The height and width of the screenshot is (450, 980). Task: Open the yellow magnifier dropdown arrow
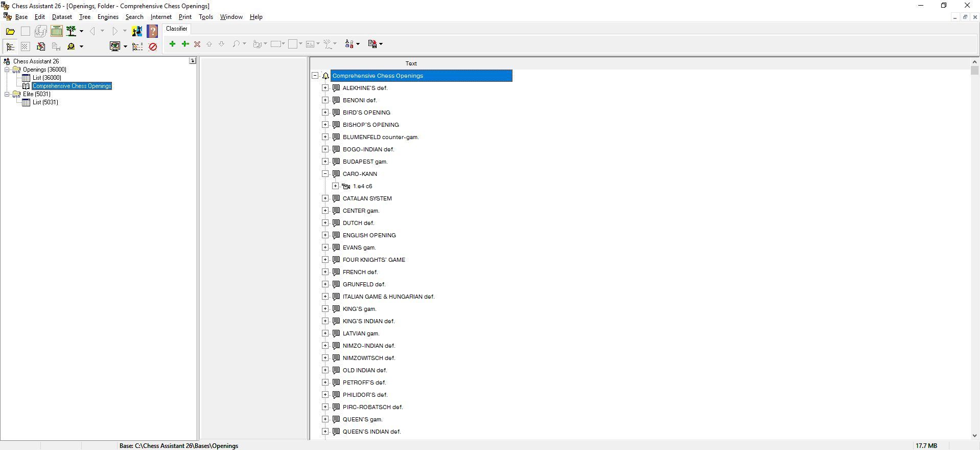point(81,47)
